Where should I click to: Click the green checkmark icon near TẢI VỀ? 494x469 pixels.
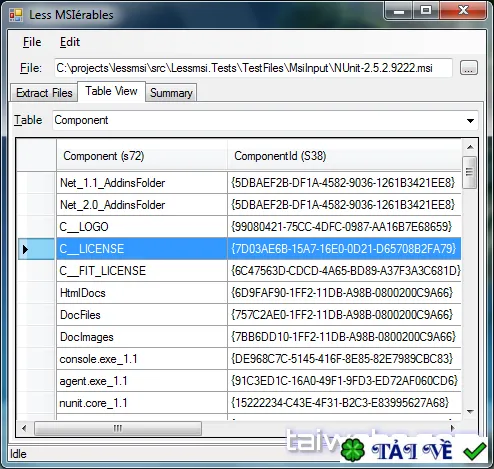click(475, 451)
